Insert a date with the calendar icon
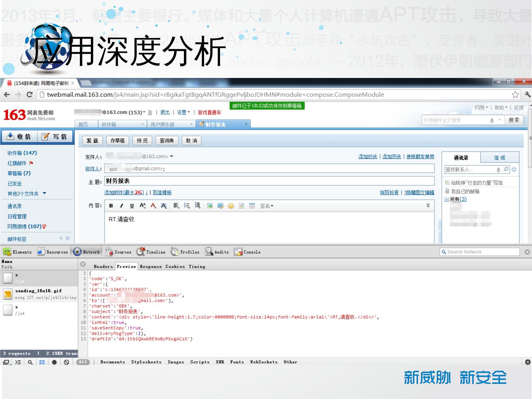532x399 pixels. (252, 206)
